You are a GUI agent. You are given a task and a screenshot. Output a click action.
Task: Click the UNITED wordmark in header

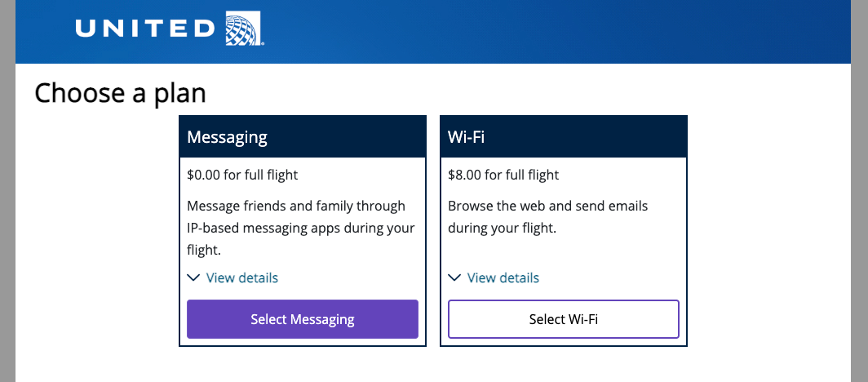145,29
